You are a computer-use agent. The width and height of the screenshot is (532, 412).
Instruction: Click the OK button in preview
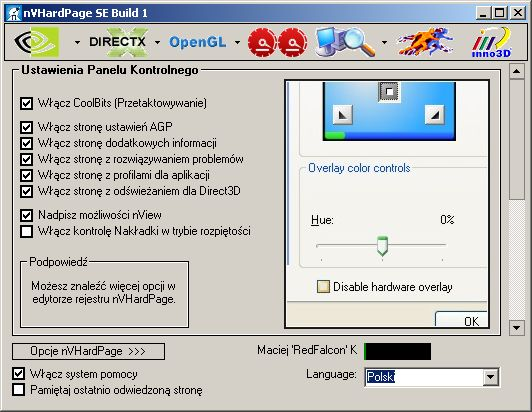[462, 319]
